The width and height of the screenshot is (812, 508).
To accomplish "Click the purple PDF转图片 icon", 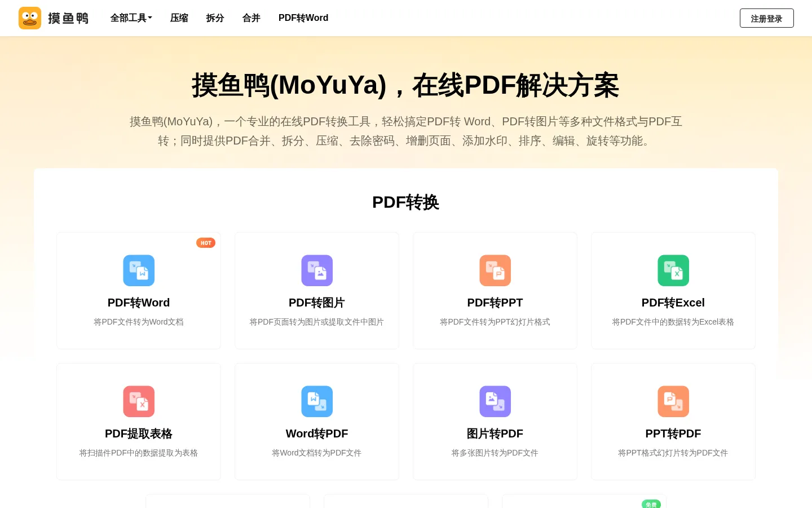I will (x=317, y=270).
